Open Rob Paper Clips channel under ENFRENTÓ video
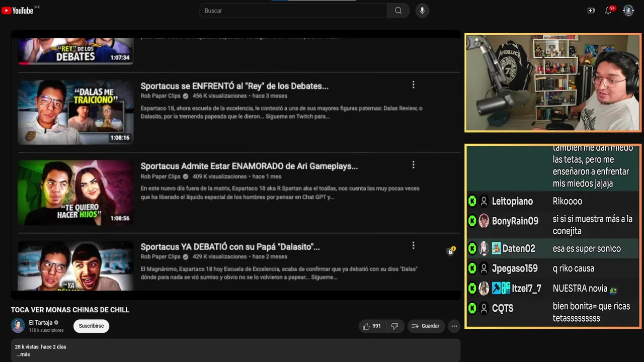Screen dimensions: 644x362 [x=160, y=96]
